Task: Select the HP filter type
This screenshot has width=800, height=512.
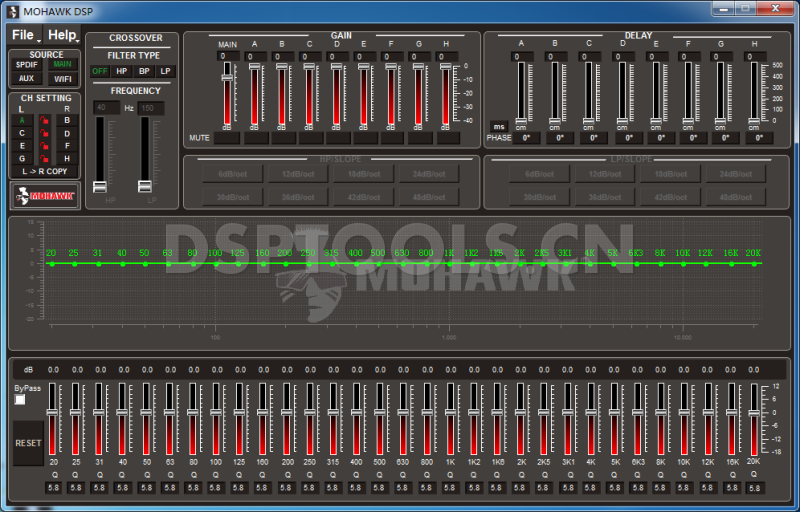Action: click(x=121, y=72)
